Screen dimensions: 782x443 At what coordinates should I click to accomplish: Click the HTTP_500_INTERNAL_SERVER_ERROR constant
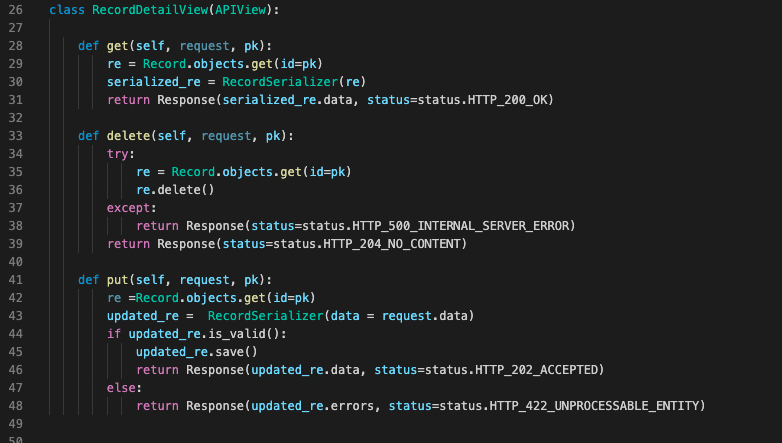460,226
